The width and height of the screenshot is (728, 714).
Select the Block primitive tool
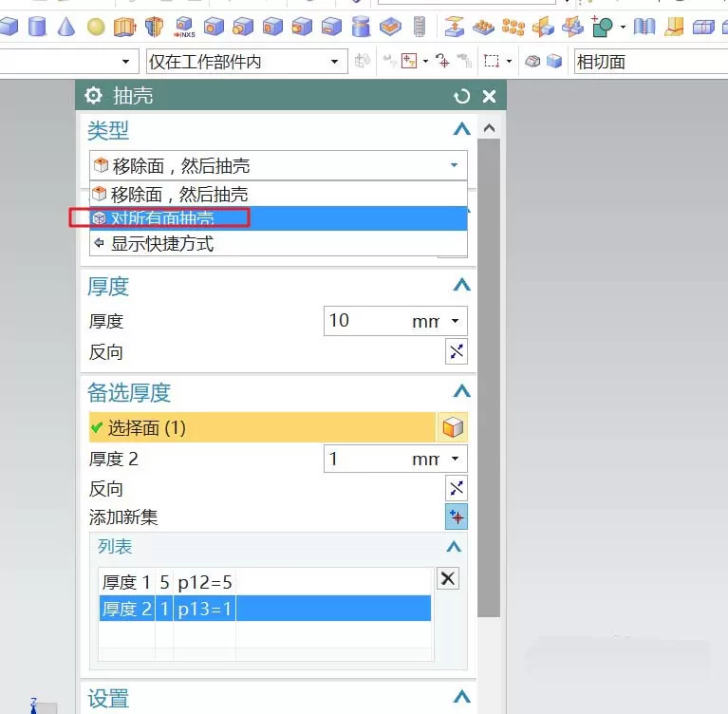tap(9, 27)
